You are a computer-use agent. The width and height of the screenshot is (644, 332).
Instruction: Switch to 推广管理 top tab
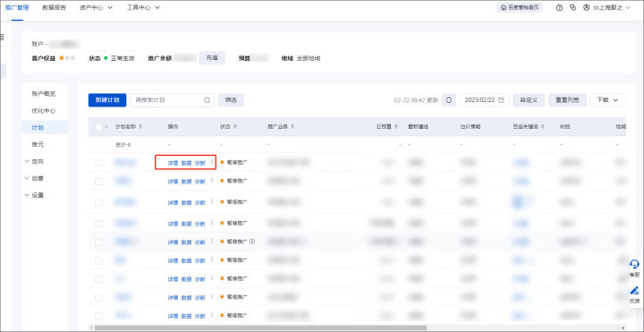pos(16,8)
